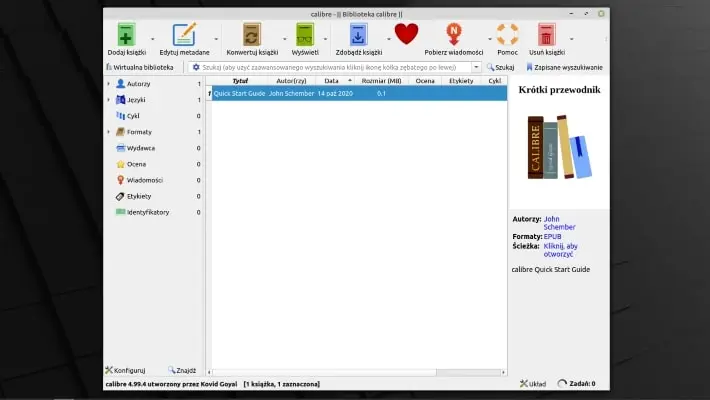This screenshot has width=710, height=400.
Task: Expand the Formaty tree node
Action: [109, 132]
